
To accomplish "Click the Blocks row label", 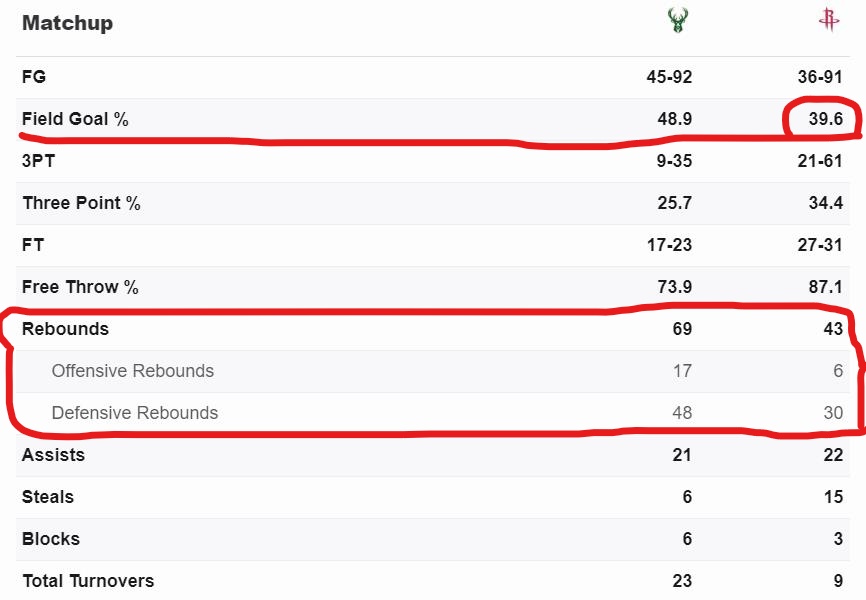I will pyautogui.click(x=51, y=539).
